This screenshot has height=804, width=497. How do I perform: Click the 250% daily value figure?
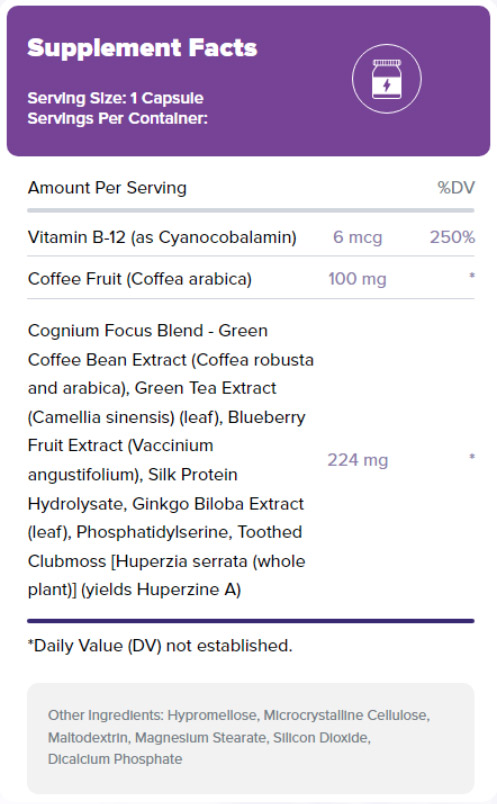click(x=452, y=237)
